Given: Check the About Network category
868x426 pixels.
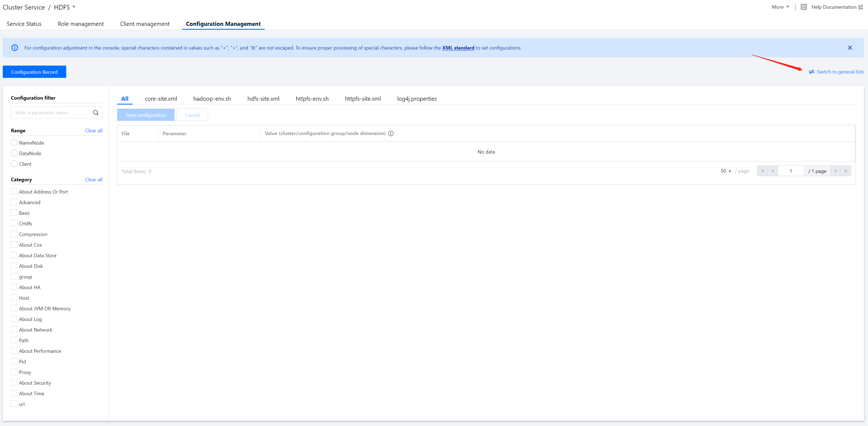Looking at the screenshot, I should [14, 330].
